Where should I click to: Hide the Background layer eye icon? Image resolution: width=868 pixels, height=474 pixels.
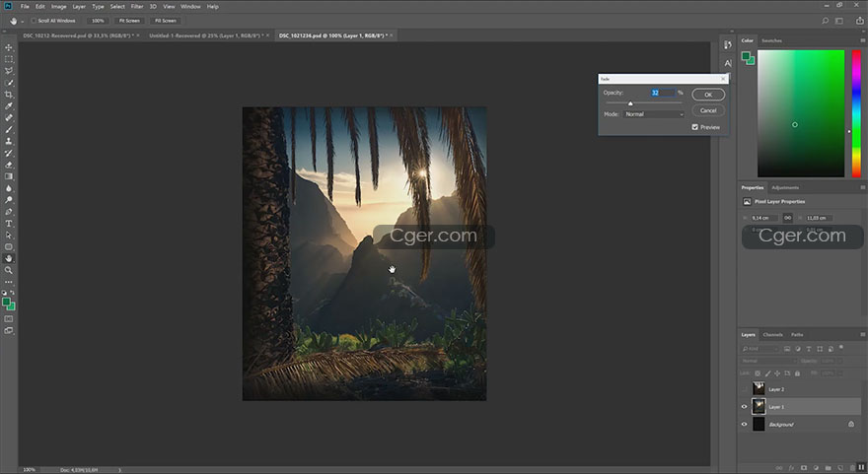coord(744,425)
